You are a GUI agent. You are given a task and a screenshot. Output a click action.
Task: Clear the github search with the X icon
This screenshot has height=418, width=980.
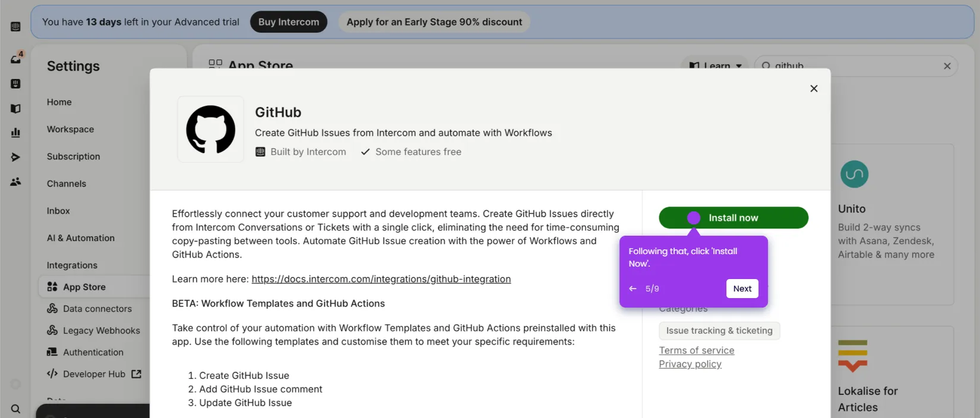(x=947, y=66)
